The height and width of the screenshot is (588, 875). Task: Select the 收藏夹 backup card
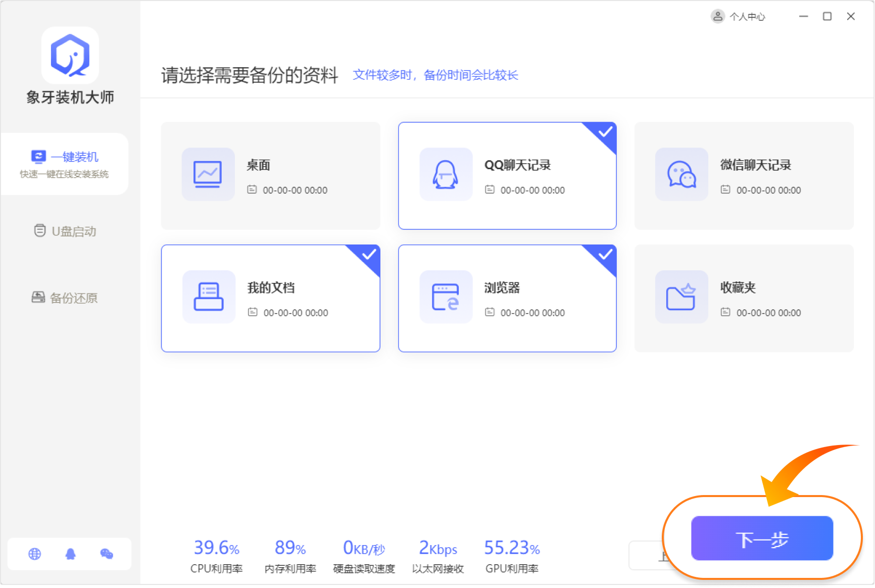744,298
